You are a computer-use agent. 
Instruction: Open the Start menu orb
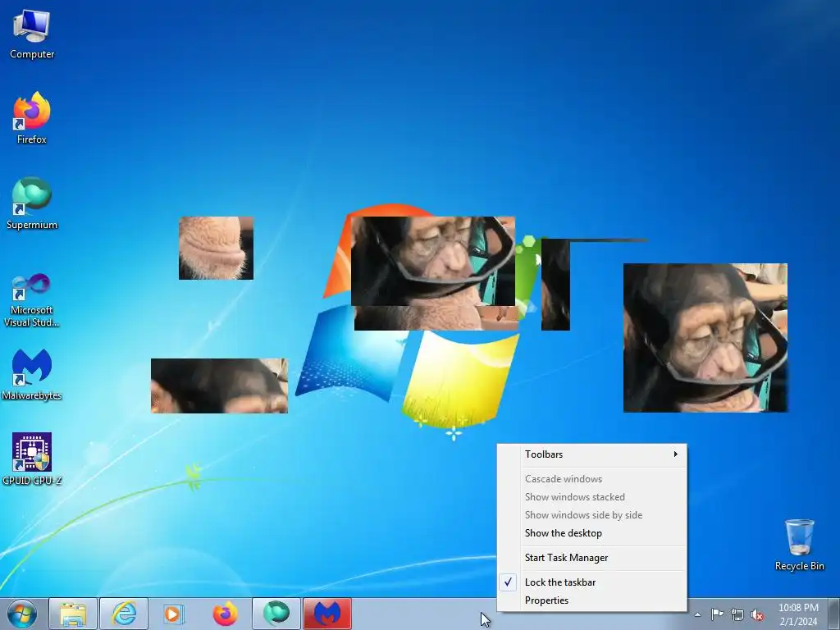point(22,614)
